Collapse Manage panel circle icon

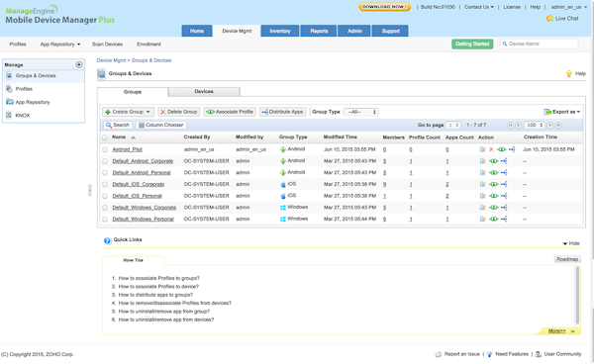tap(79, 64)
